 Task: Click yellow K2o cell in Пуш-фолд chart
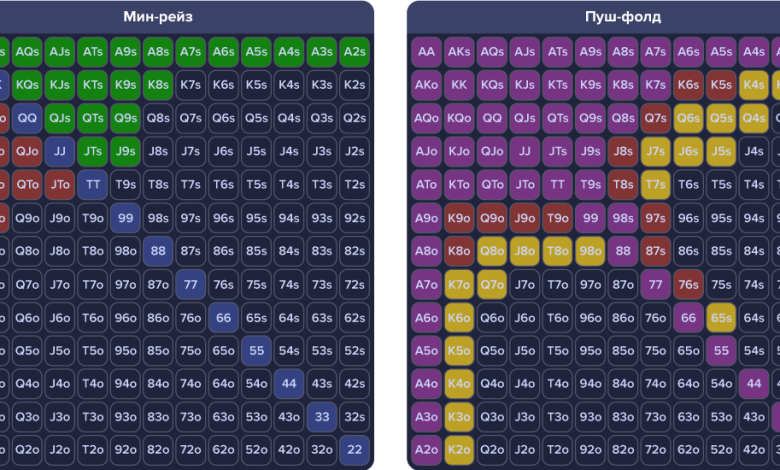tap(459, 448)
